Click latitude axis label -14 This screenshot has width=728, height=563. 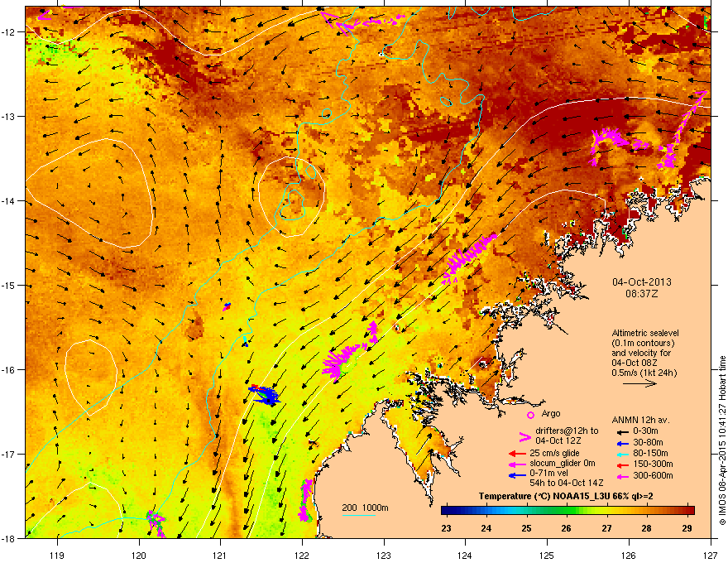[9, 201]
